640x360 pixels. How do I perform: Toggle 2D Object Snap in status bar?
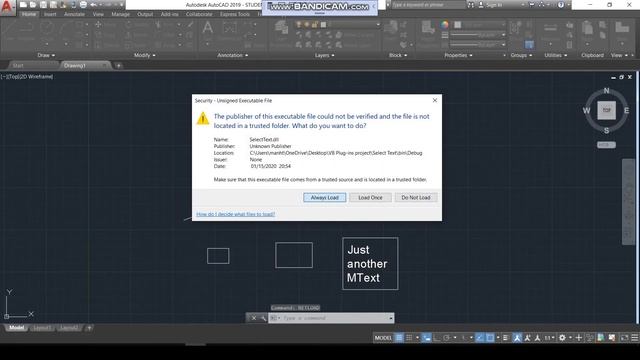coord(490,338)
